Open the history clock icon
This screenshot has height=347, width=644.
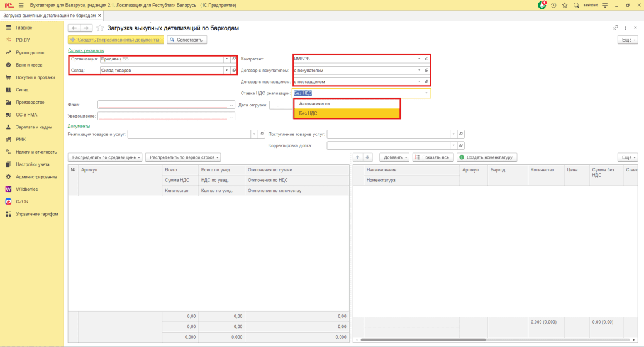coord(553,5)
